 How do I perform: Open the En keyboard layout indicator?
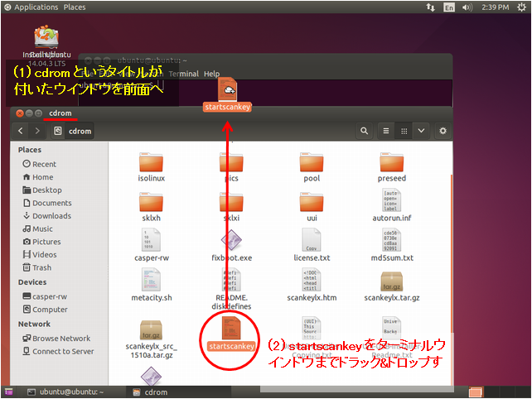(x=449, y=7)
